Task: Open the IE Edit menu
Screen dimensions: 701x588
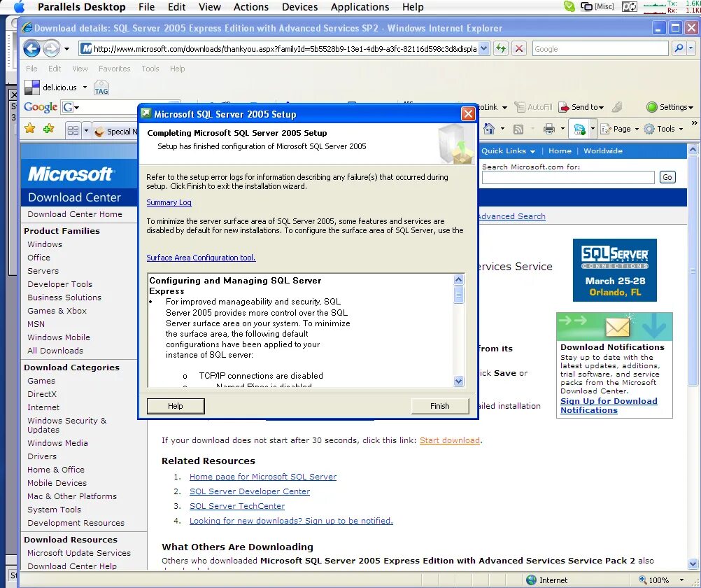Action: pos(55,69)
